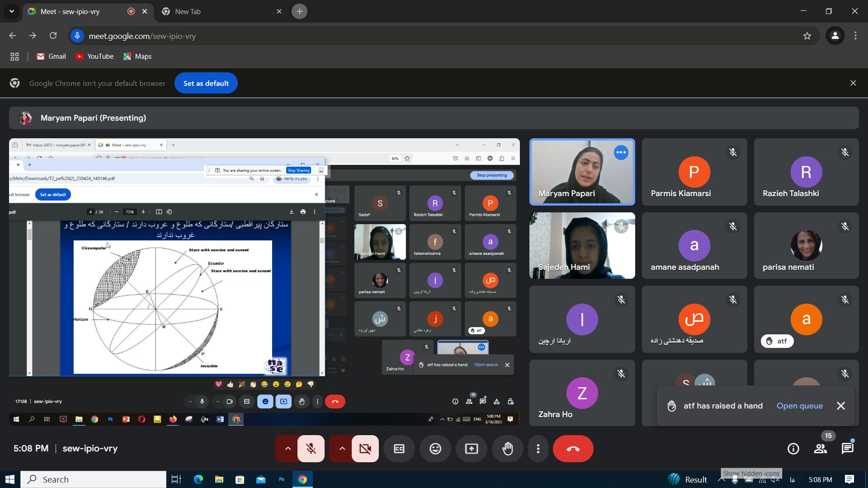Image resolution: width=868 pixels, height=488 pixels.
Task: Open more options three-dot menu in Meet
Action: pyautogui.click(x=538, y=449)
